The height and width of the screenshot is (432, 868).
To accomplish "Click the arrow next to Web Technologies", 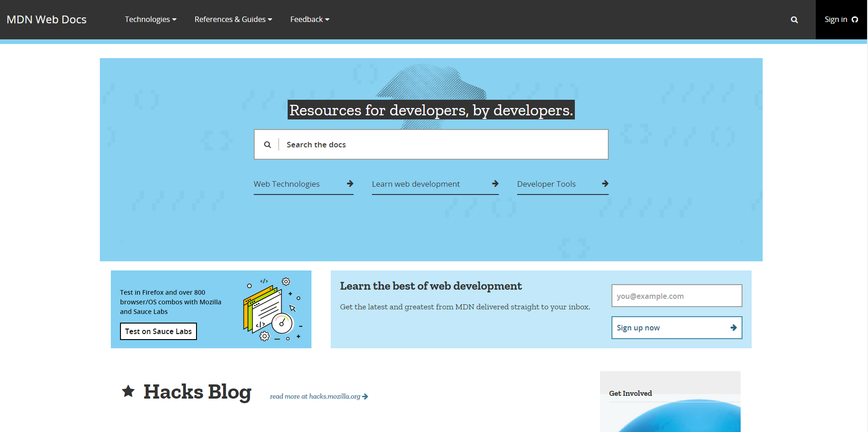I will [350, 184].
